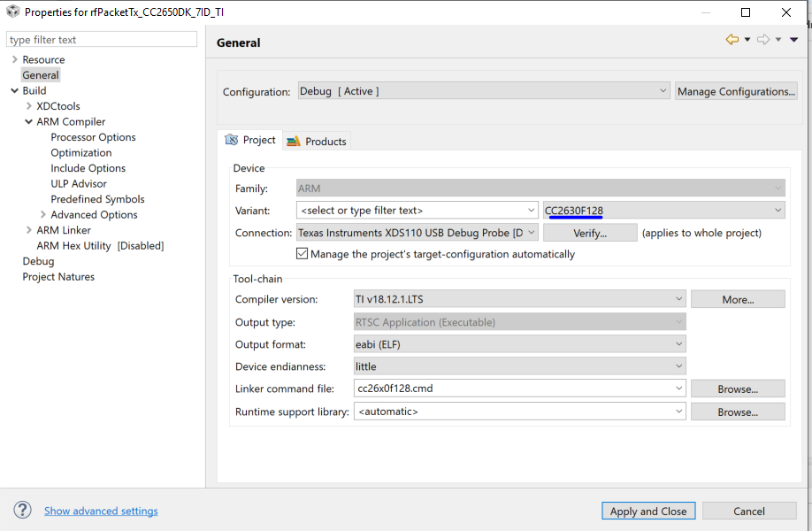Click Apply and Close button
This screenshot has width=812, height=531.
[x=648, y=511]
